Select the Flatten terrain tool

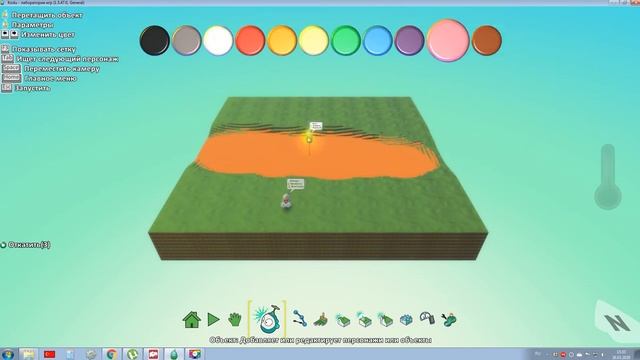364,320
